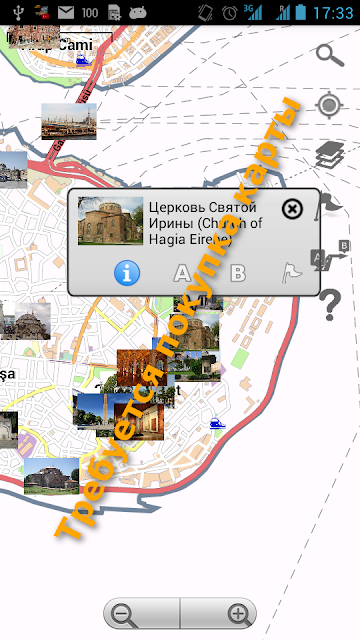This screenshot has height=640, width=360.
Task: Add flag marker in the popup
Action: click(x=292, y=273)
